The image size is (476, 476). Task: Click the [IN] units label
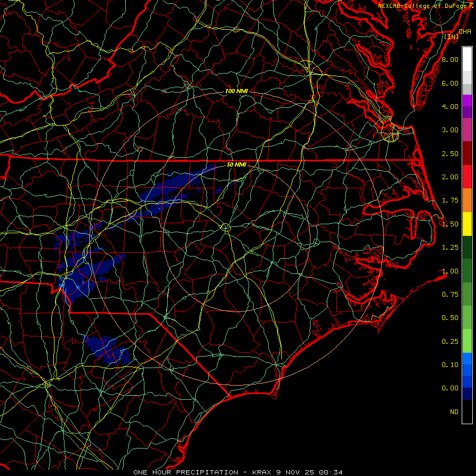[x=452, y=36]
